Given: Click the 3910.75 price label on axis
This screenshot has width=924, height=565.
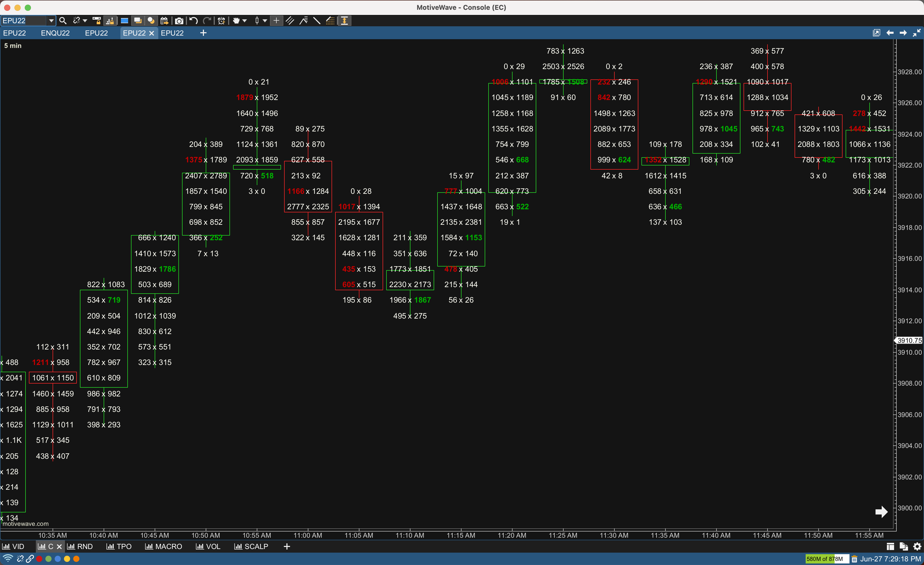Looking at the screenshot, I should 909,340.
